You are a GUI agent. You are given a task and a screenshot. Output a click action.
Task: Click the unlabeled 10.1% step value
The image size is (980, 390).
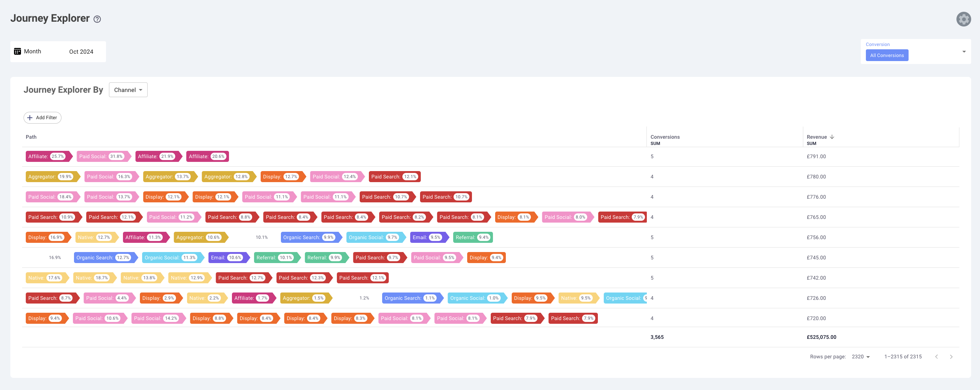pyautogui.click(x=262, y=238)
